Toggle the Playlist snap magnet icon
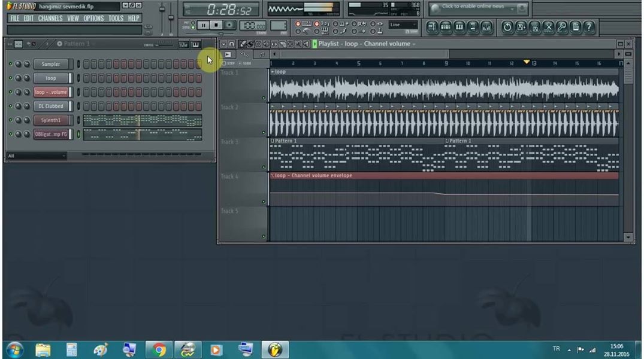 pos(232,44)
